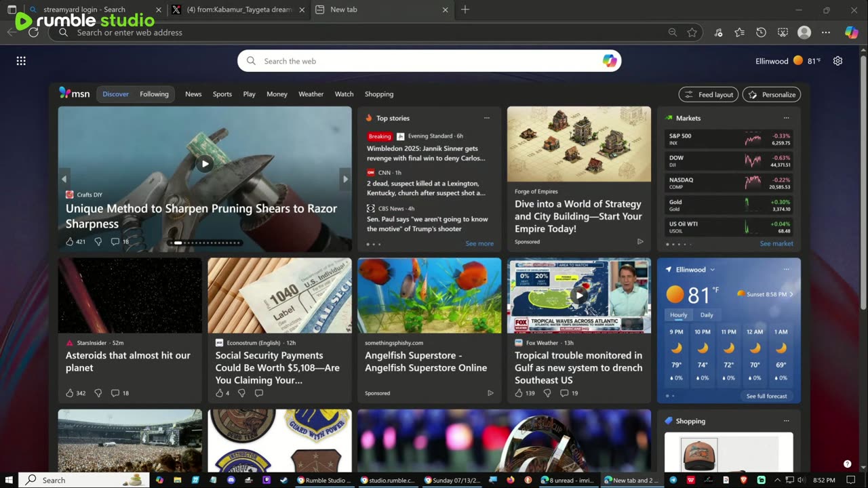
Task: Dislike the Asteroids article
Action: 98,393
